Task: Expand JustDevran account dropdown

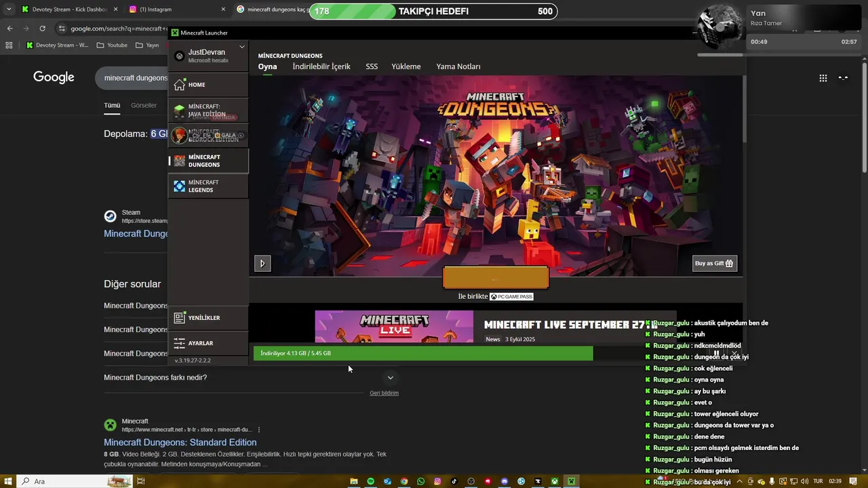Action: click(242, 47)
